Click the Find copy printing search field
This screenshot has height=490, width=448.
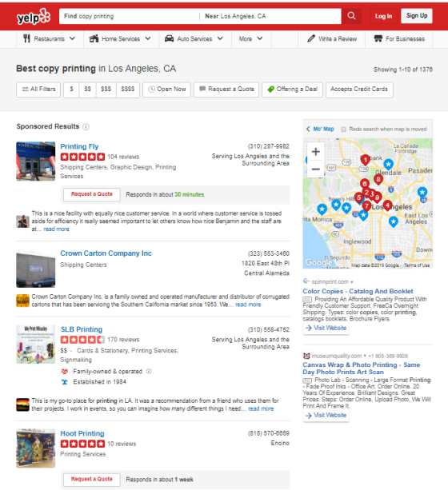tap(129, 16)
